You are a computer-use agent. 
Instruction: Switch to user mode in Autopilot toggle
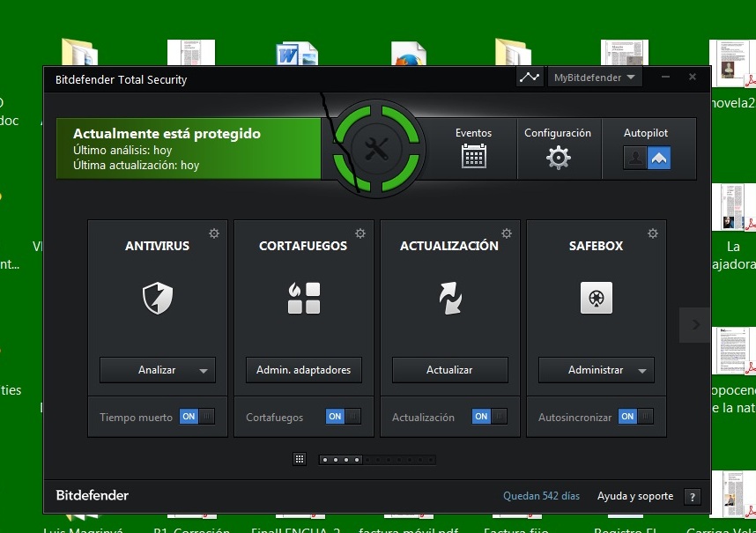pos(635,158)
